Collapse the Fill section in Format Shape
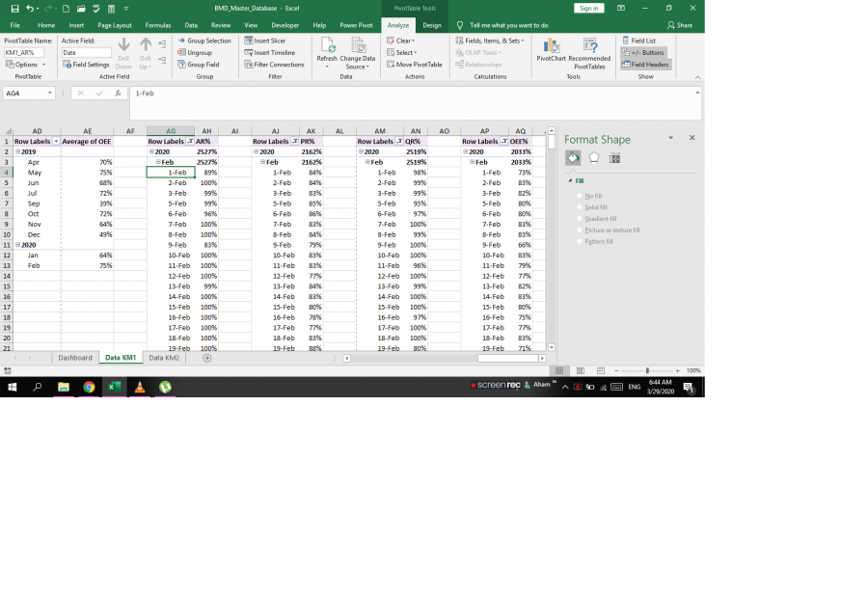Image resolution: width=868 pixels, height=596 pixels. [x=570, y=181]
